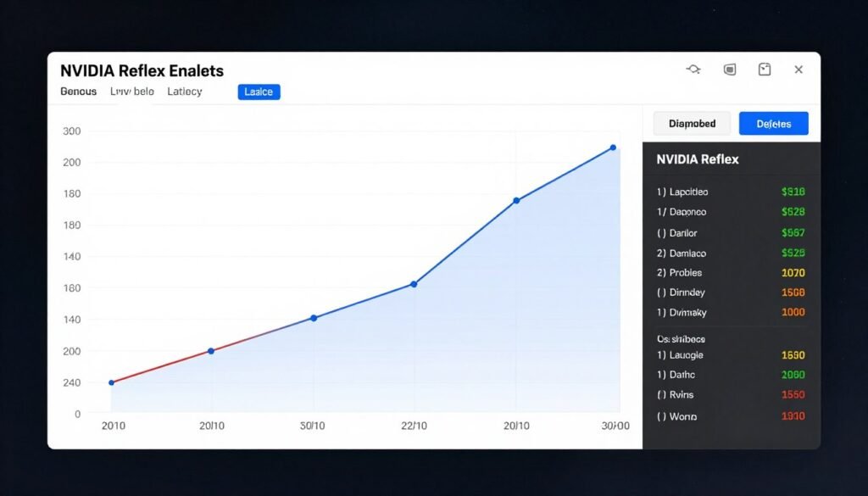868x496 pixels.
Task: Open the Latiecy tab
Action: pos(185,92)
